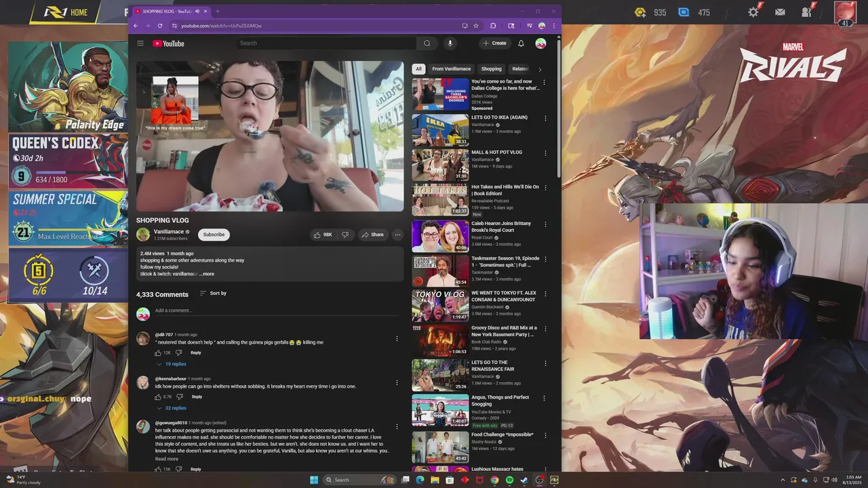Like the SHOPPING VLOG video (98K)
Viewport: 868px width, 488px height.
pyautogui.click(x=323, y=235)
